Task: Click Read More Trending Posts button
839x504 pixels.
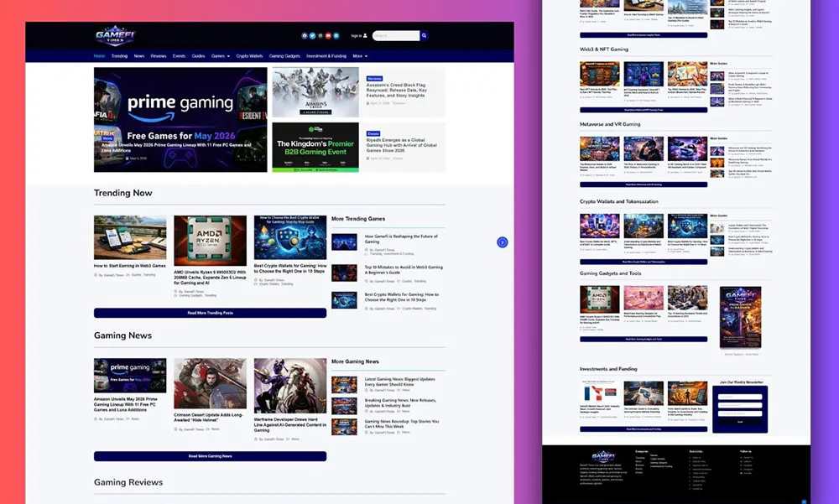Action: tap(211, 313)
